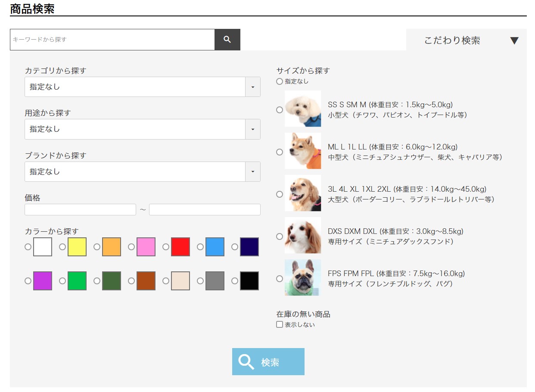
Task: Click the minimum price input field
Action: [x=80, y=210]
